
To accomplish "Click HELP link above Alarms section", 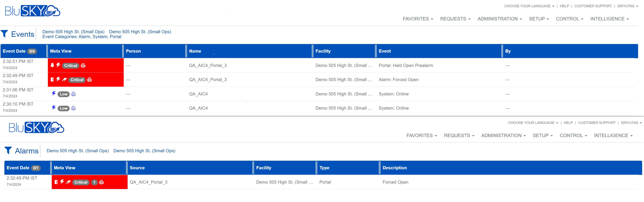I will (568, 123).
